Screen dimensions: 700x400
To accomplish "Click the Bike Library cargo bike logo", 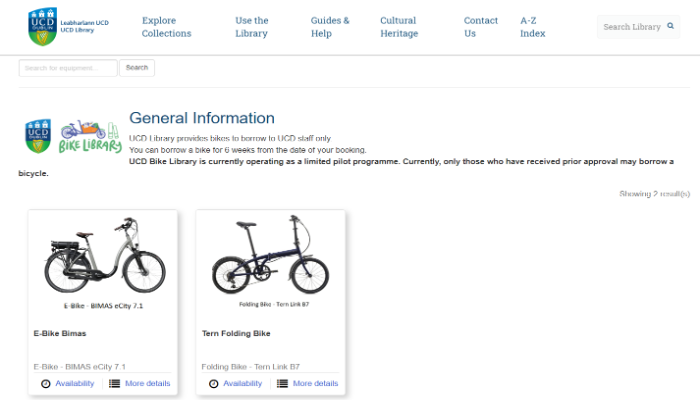I will coord(90,136).
